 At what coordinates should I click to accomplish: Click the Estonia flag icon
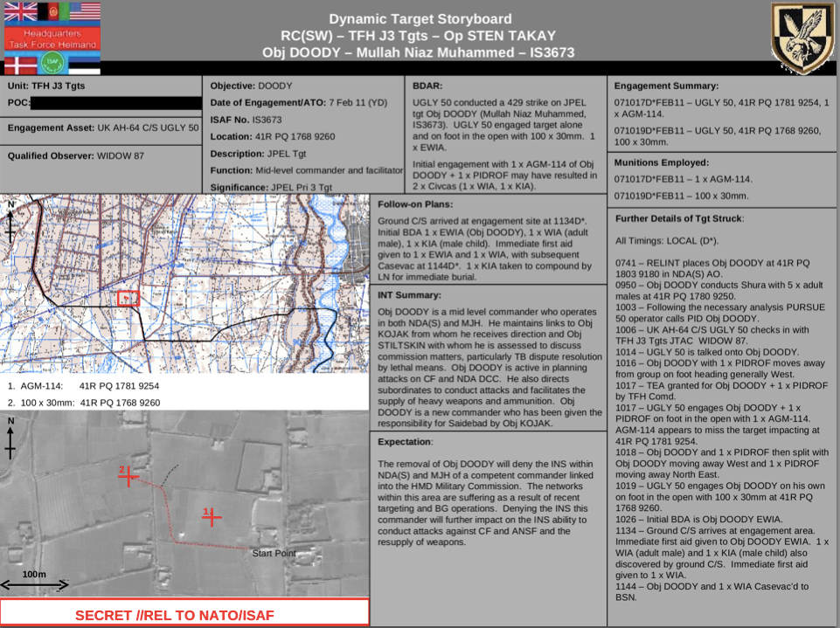[85, 63]
